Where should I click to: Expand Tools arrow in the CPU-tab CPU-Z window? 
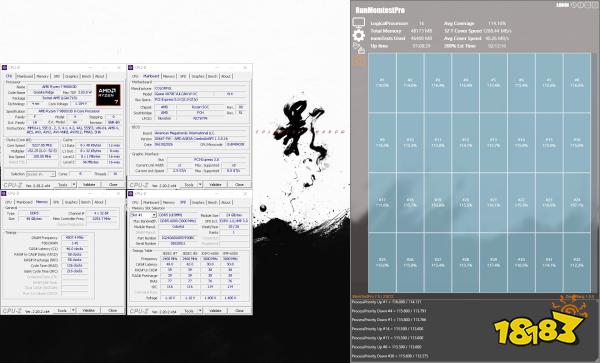[74, 185]
